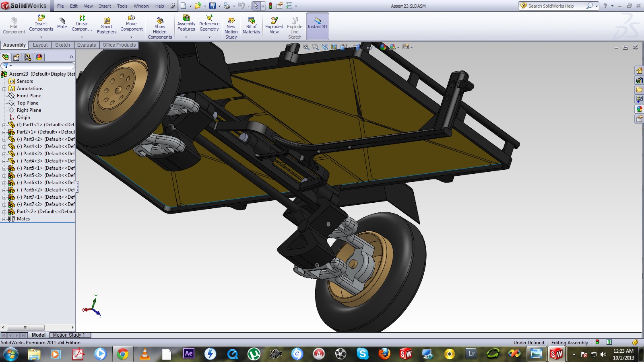Click the Smart Fasteners tool
Image resolution: width=644 pixels, height=362 pixels.
pos(107,26)
